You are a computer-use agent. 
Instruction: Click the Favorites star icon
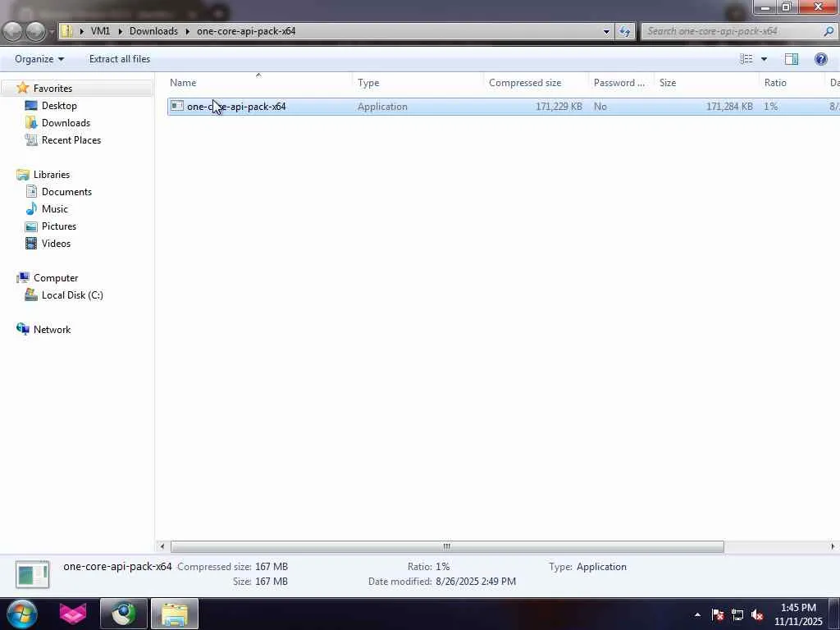pos(22,88)
